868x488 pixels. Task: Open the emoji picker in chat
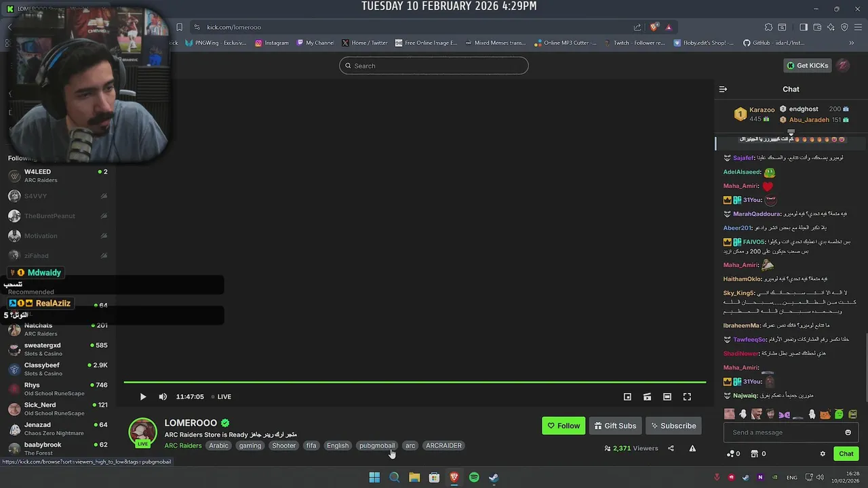pos(848,432)
